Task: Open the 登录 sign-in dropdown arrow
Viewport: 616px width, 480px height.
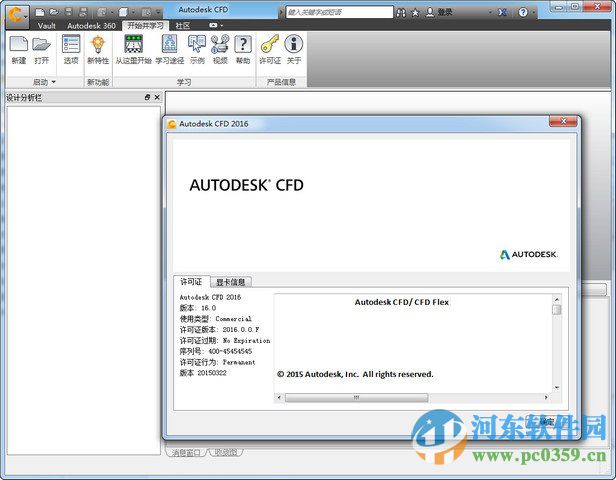Action: tap(490, 13)
